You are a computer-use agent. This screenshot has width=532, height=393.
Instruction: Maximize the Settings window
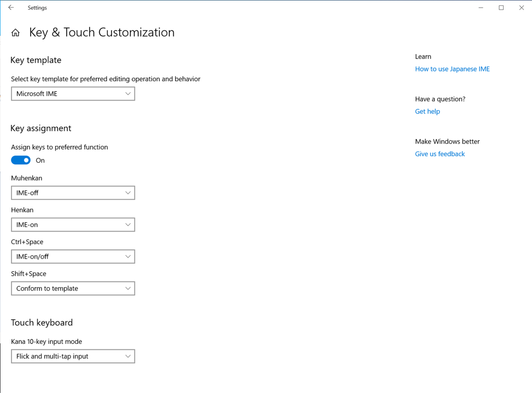pos(501,8)
